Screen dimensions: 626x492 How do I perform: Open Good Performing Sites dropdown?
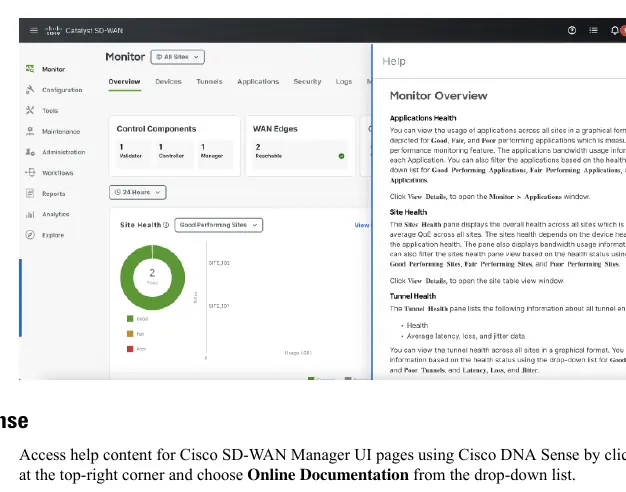click(218, 225)
